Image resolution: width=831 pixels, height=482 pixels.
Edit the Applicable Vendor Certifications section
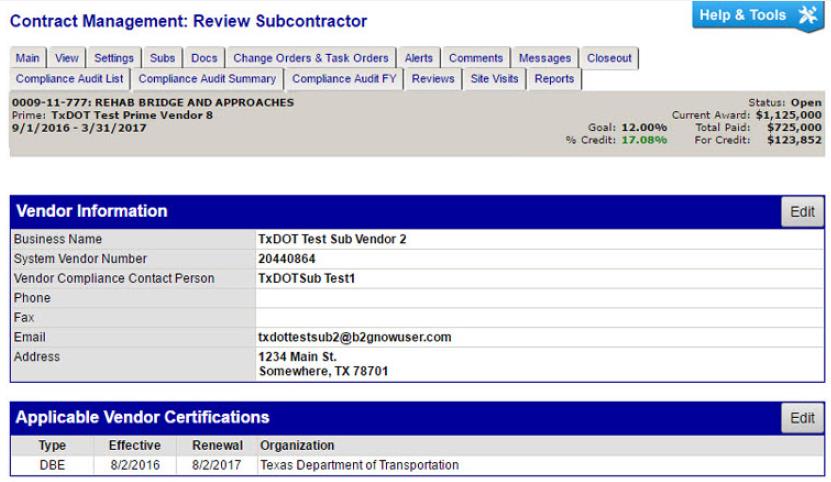tap(803, 418)
